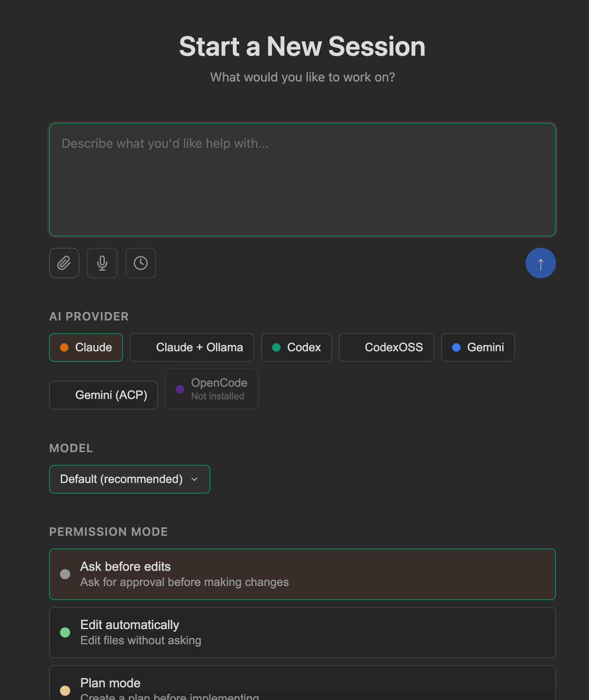This screenshot has width=589, height=700.
Task: Choose Edit automatically permission mode
Action: point(303,632)
